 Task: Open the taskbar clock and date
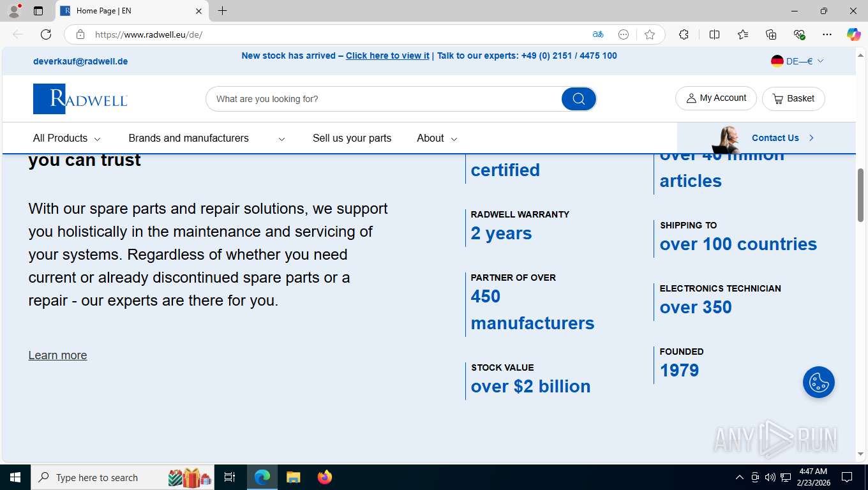(x=812, y=477)
